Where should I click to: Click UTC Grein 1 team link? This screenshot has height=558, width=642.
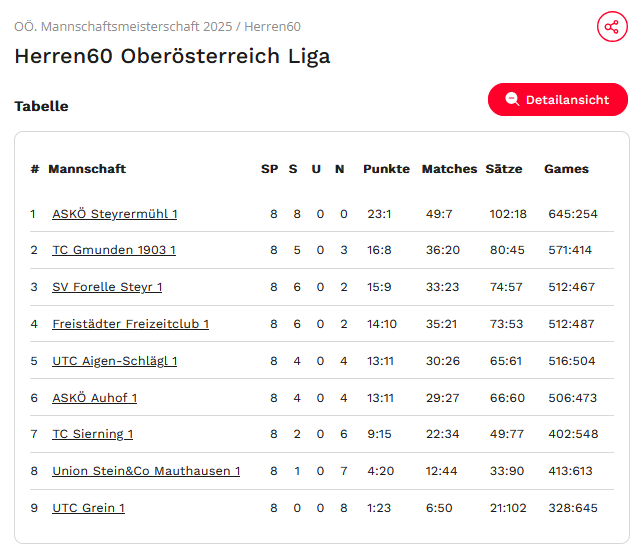[x=88, y=508]
